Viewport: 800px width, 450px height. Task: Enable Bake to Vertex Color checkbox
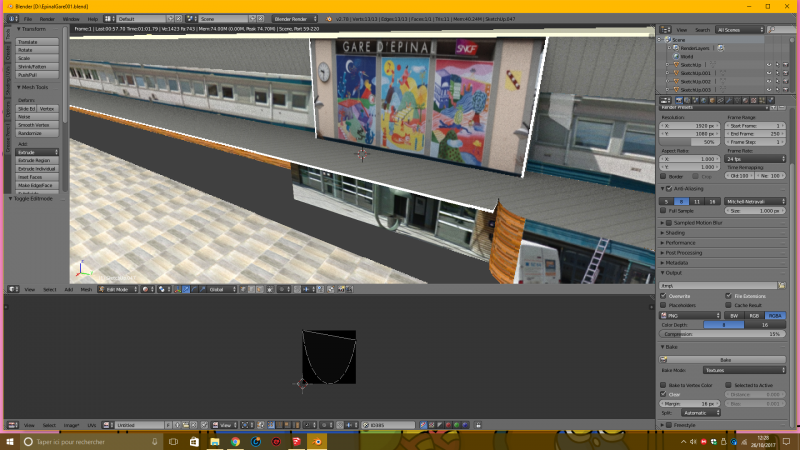point(663,385)
